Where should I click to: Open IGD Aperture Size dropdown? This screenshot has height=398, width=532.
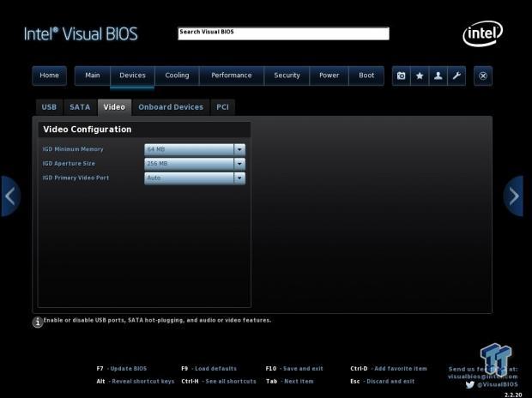click(195, 164)
